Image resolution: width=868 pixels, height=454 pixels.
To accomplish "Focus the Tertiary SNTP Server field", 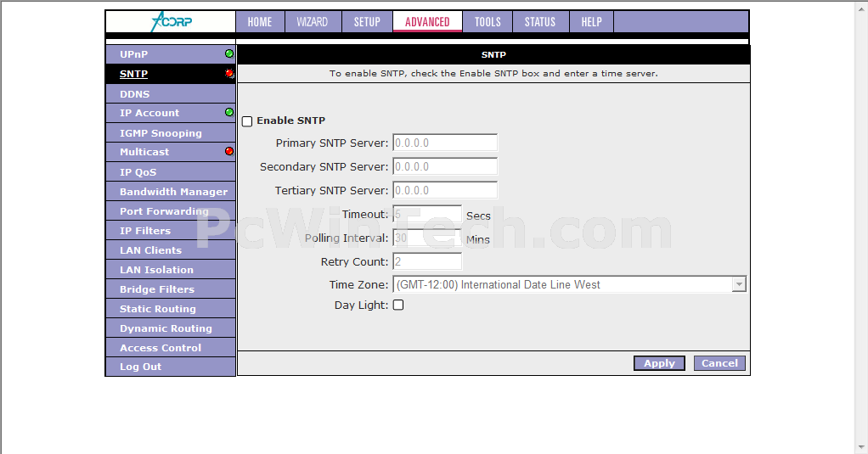I will [445, 190].
